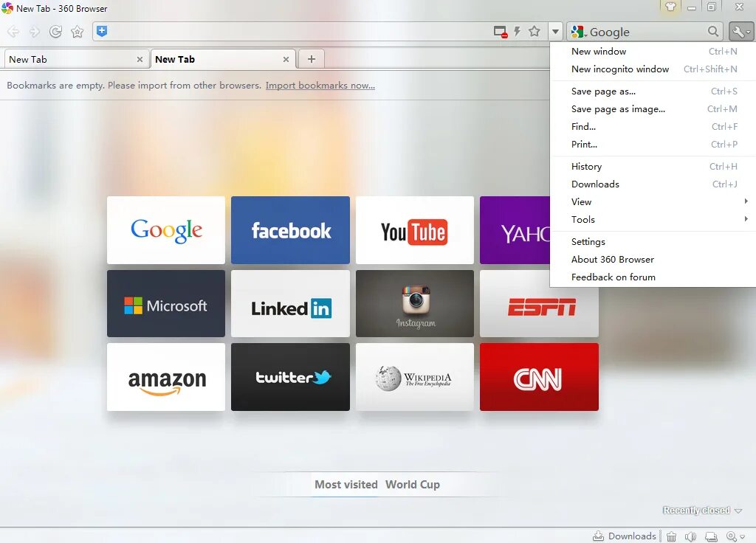This screenshot has height=543, width=756.
Task: Toggle the wrench main menu button
Action: pos(741,32)
